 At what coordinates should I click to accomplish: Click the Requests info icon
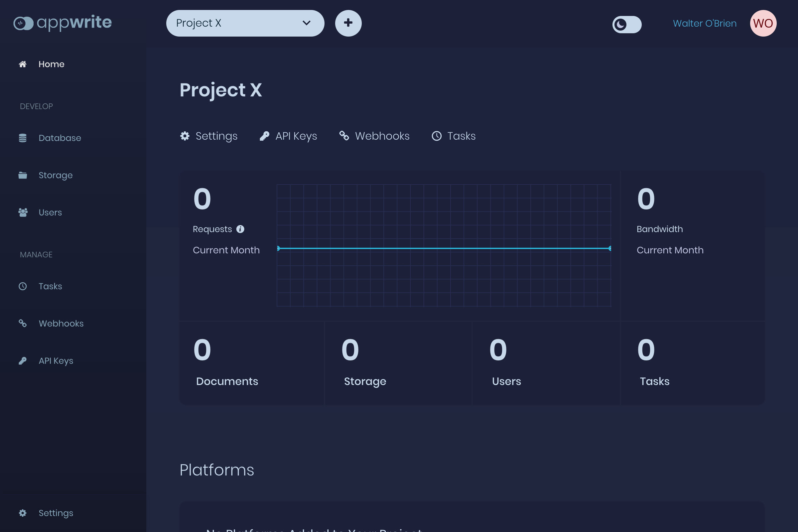[240, 229]
